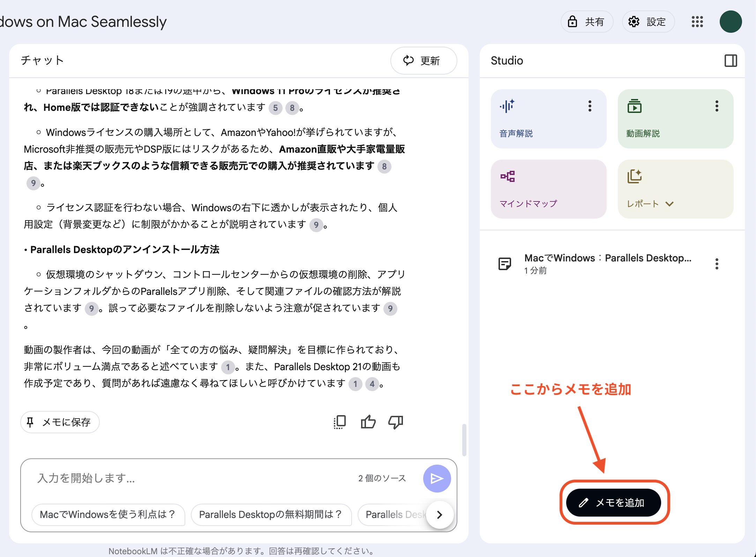Click citation 4 after 呼びかけています
This screenshot has width=756, height=557.
[372, 384]
